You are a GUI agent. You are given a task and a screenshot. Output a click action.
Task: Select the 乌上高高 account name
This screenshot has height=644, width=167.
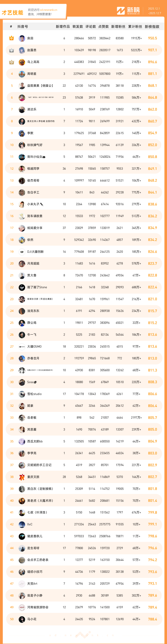(33, 62)
